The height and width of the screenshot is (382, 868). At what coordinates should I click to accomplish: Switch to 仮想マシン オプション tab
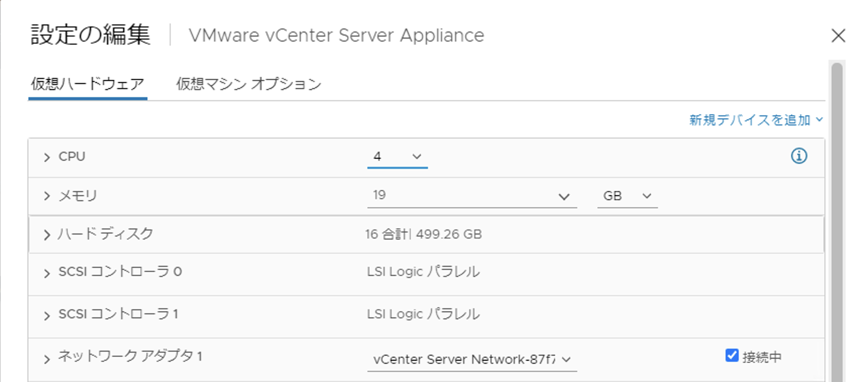pyautogui.click(x=248, y=84)
